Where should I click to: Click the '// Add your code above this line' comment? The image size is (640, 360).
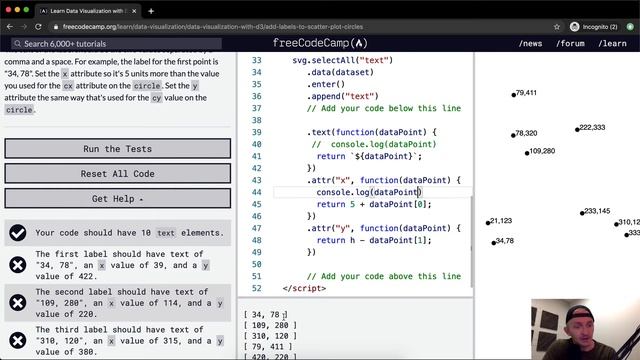coord(384,276)
